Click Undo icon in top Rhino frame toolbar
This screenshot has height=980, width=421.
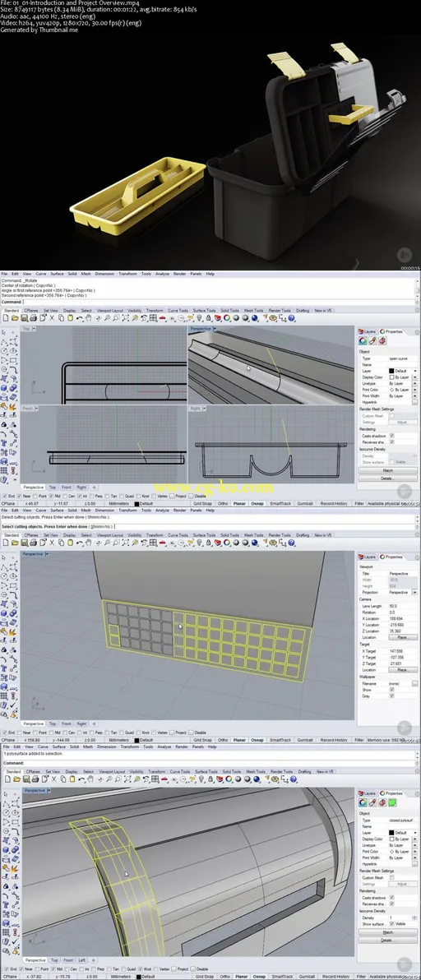coord(79,318)
